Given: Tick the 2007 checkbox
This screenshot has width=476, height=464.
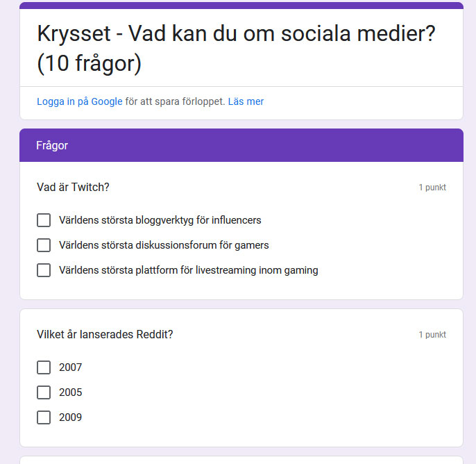Looking at the screenshot, I should 44,367.
